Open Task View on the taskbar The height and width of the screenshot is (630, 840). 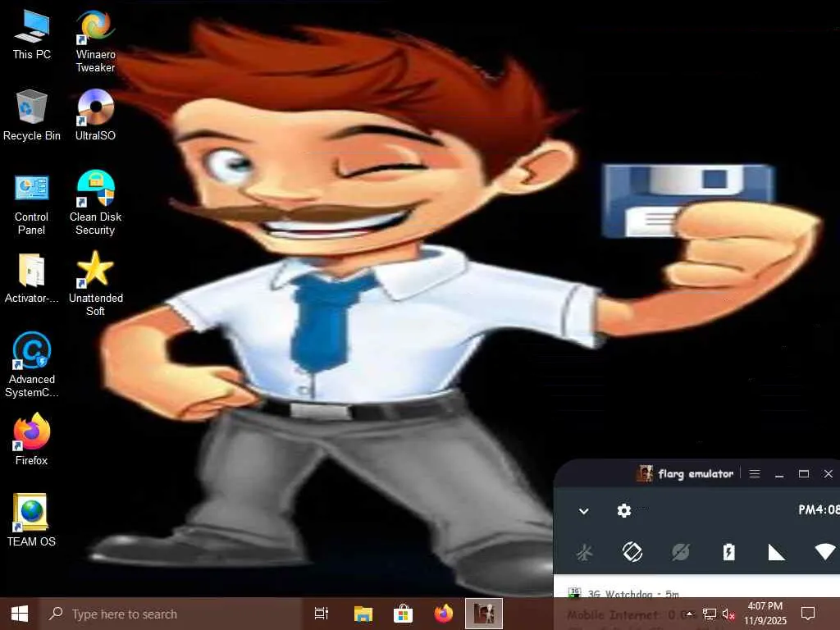point(322,614)
